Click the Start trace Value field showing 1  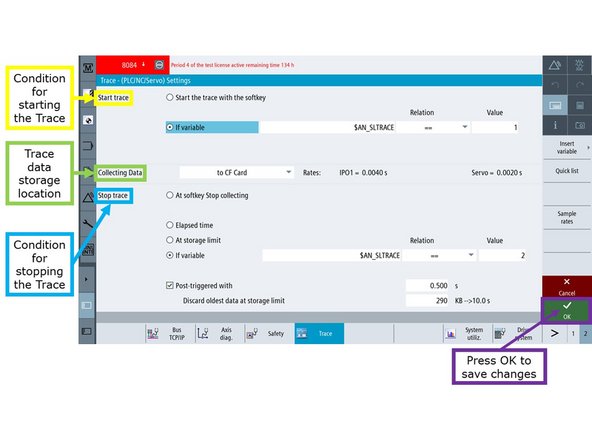pyautogui.click(x=495, y=127)
